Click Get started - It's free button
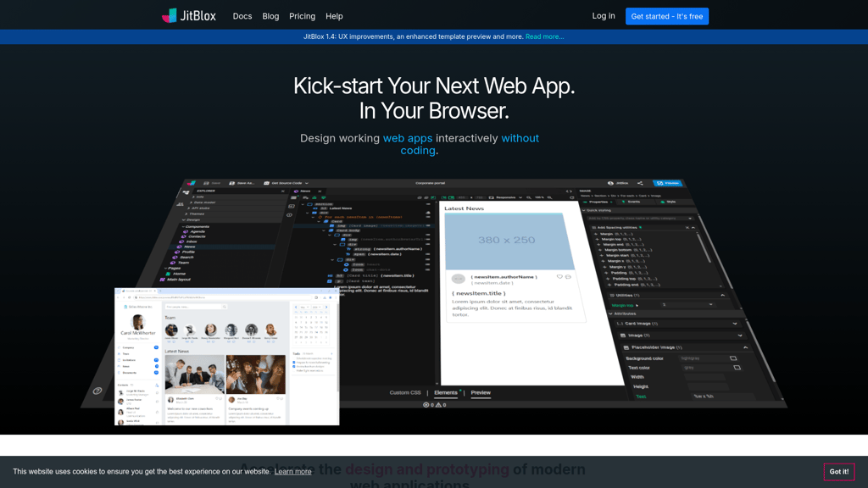The image size is (868, 488). point(666,16)
